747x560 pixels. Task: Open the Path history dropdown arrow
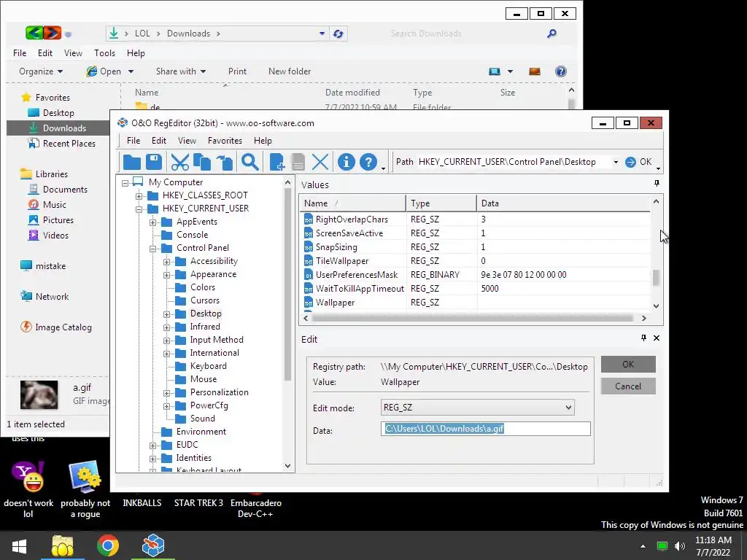click(616, 163)
